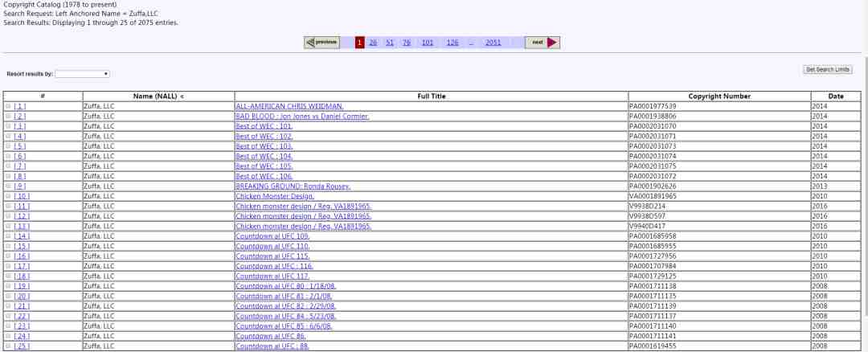The width and height of the screenshot is (868, 352).
Task: Tick checkbox for result 5
Action: point(8,146)
